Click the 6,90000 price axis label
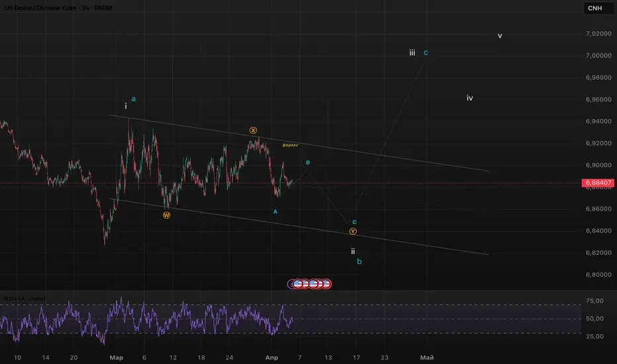Screen dimensions: 617x364 pyautogui.click(x=598, y=165)
